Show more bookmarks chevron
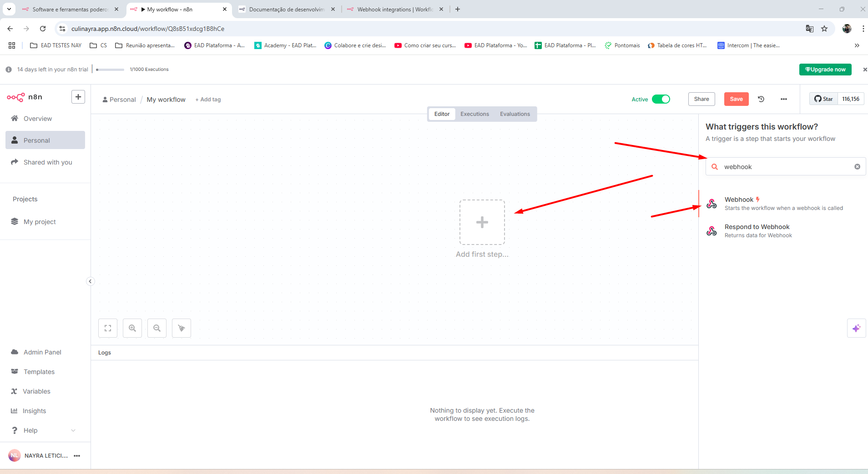The height and width of the screenshot is (474, 868). point(857,45)
